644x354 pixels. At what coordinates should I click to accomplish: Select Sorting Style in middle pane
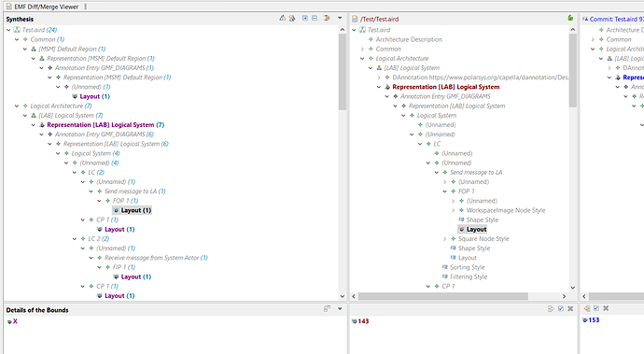point(467,267)
